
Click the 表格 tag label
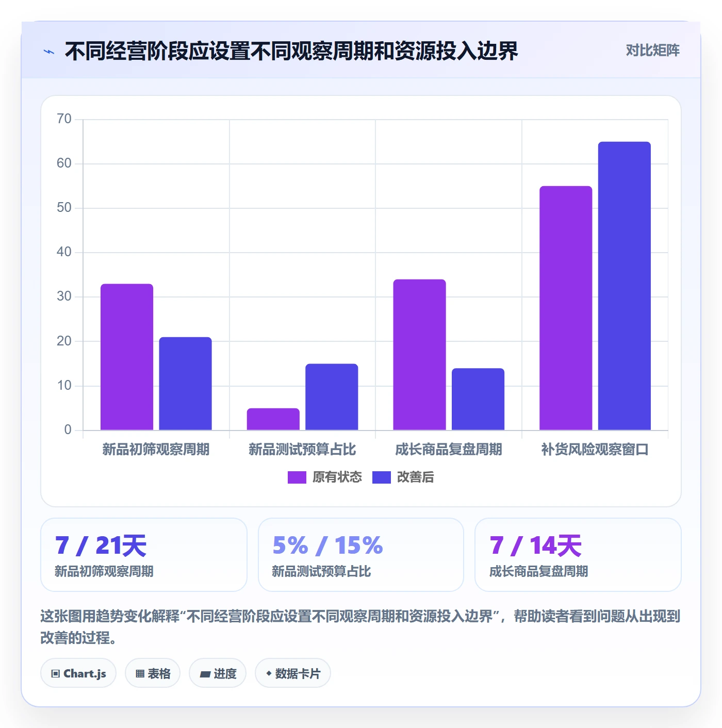click(159, 673)
